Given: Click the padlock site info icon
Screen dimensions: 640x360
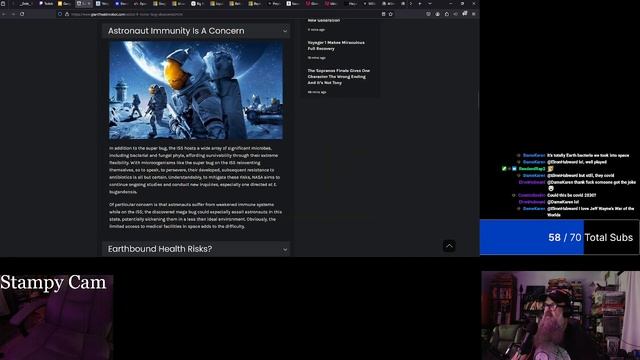Looking at the screenshot, I should pyautogui.click(x=67, y=14).
